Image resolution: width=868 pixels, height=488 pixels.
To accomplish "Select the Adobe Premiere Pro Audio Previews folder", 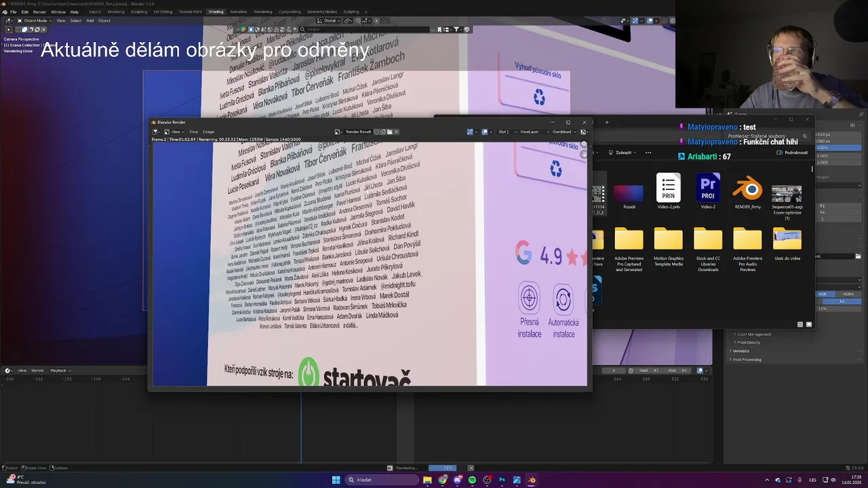I will pos(747,249).
